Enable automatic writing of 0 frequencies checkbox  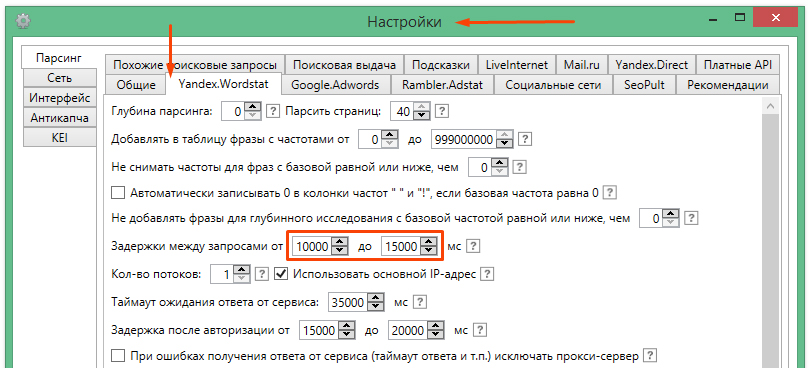click(x=118, y=193)
